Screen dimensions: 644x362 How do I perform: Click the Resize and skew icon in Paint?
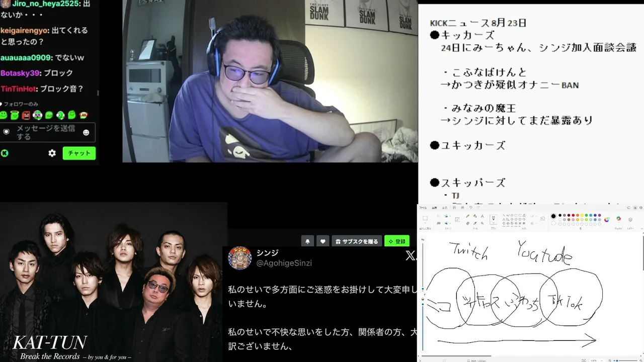[x=438, y=223]
